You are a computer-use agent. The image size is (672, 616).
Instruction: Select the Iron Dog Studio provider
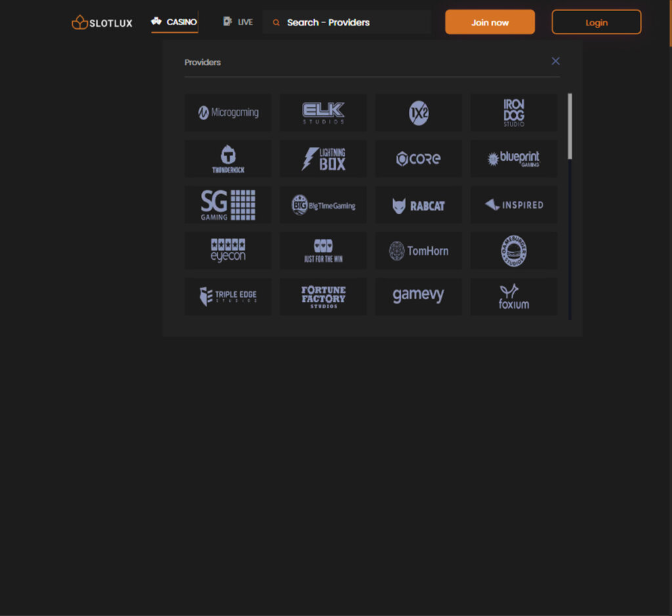coord(513,112)
